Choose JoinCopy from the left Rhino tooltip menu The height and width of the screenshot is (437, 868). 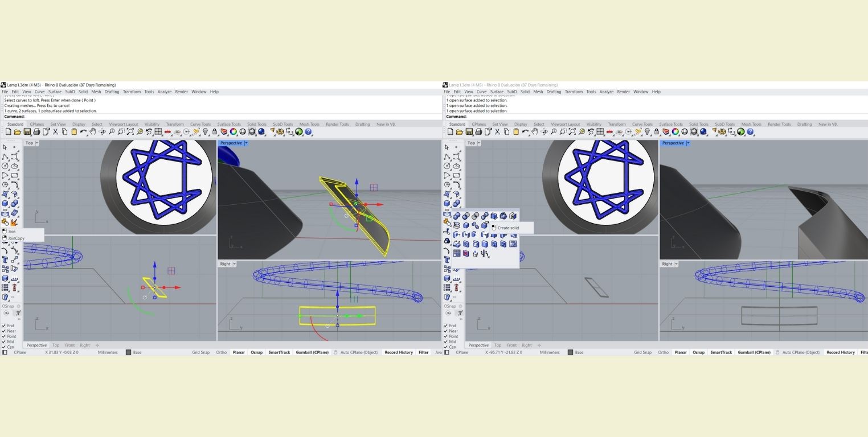pyautogui.click(x=17, y=238)
